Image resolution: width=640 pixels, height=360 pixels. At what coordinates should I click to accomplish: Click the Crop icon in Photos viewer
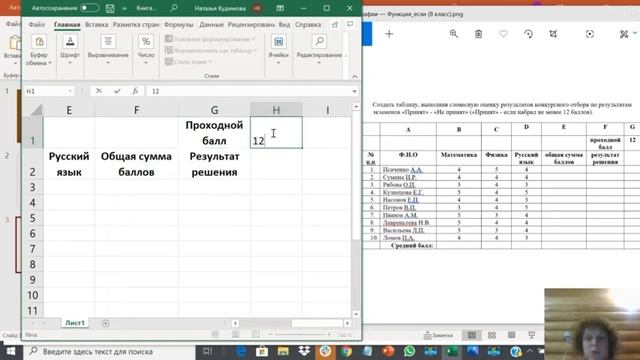coord(553,34)
